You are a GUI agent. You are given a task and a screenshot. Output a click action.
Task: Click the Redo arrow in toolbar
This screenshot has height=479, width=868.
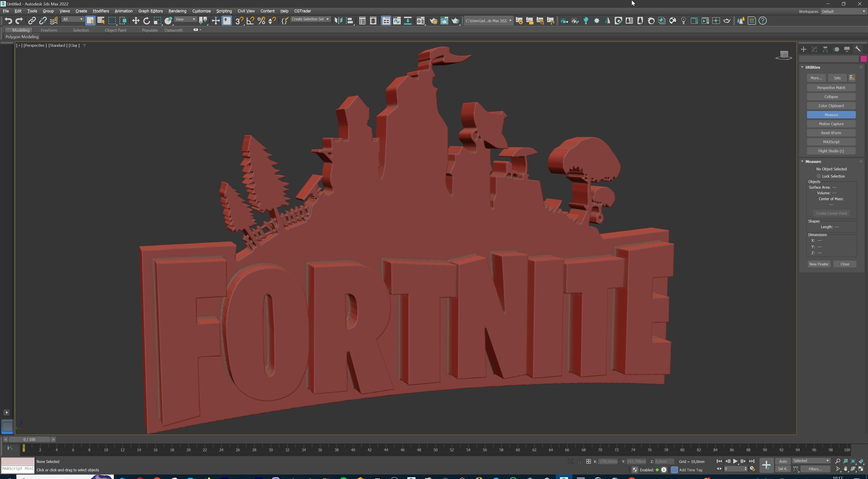(19, 21)
